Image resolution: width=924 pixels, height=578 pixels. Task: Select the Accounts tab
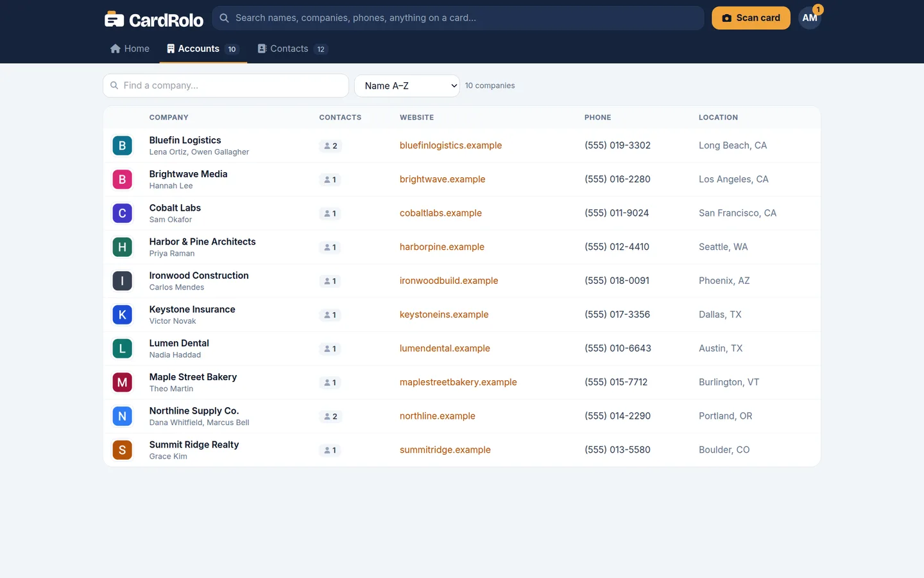tap(203, 49)
